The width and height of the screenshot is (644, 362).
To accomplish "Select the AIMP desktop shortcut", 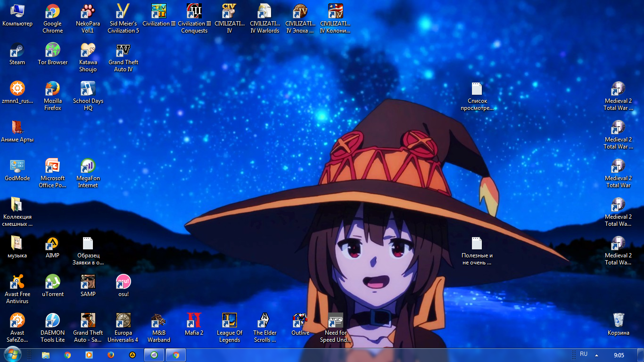I will tap(52, 247).
